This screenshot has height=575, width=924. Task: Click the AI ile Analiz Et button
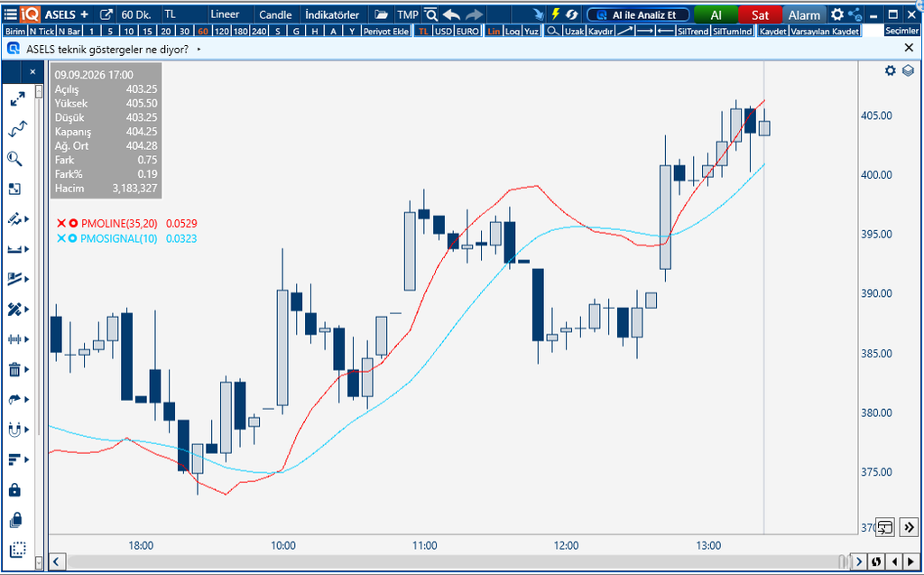(638, 14)
